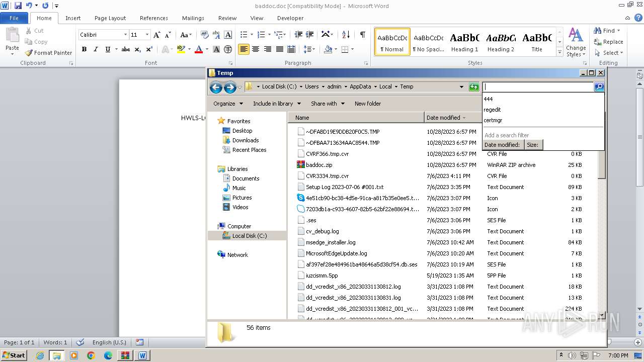
Task: Sort by the Name column header
Action: click(356, 118)
